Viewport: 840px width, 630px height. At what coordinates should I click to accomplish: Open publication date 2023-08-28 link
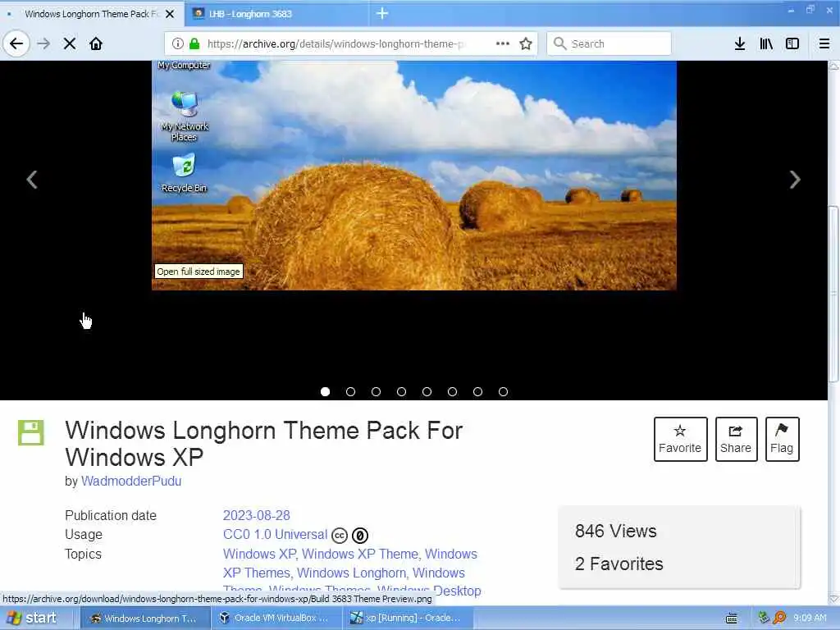pyautogui.click(x=256, y=515)
